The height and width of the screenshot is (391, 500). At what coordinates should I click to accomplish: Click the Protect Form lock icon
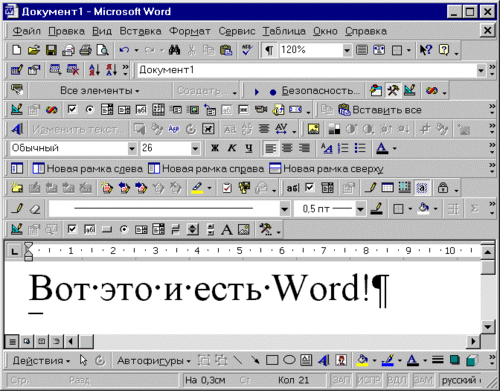[x=443, y=188]
